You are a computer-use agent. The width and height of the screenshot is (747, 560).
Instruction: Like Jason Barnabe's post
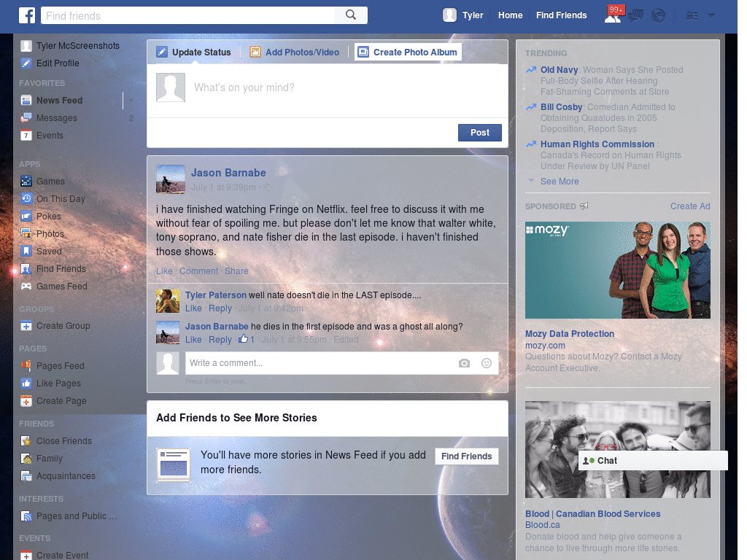(x=164, y=271)
